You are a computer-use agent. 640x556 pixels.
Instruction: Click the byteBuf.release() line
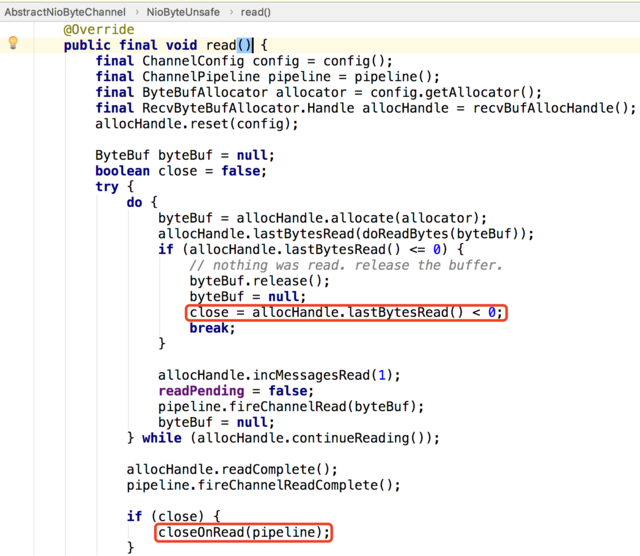[x=260, y=281]
